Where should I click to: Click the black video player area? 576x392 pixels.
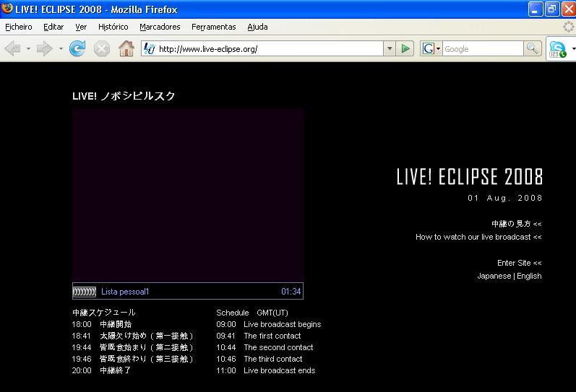pos(188,195)
